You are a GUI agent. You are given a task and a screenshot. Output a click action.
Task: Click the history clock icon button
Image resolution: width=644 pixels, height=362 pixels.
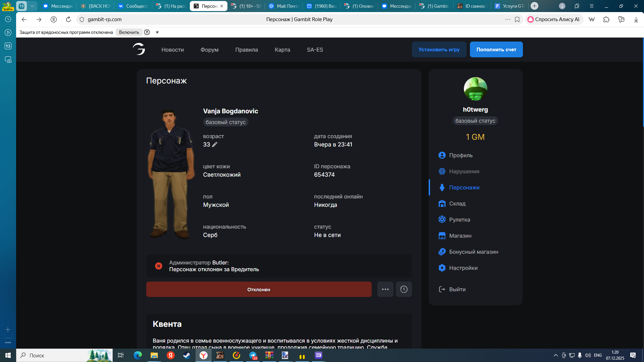(x=404, y=289)
